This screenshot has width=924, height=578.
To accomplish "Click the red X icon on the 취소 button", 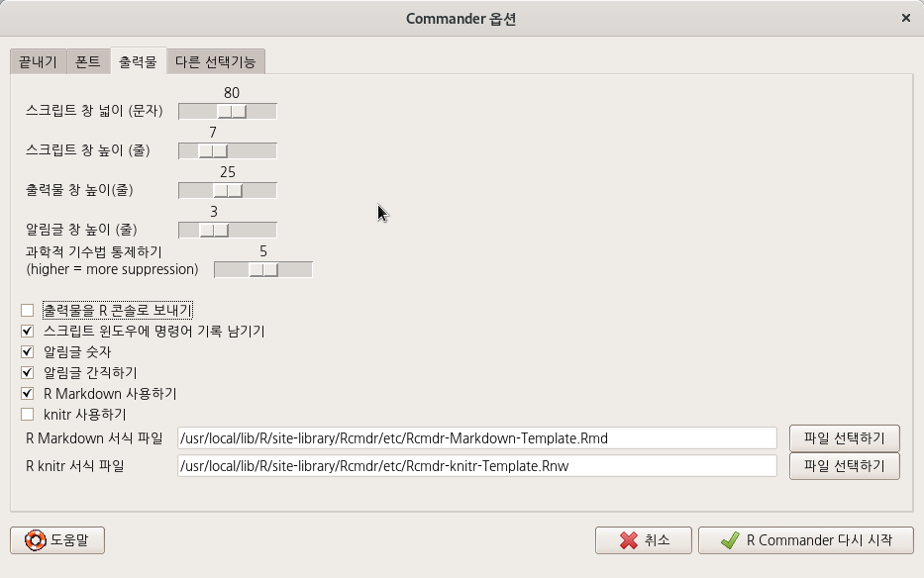I will pyautogui.click(x=629, y=540).
